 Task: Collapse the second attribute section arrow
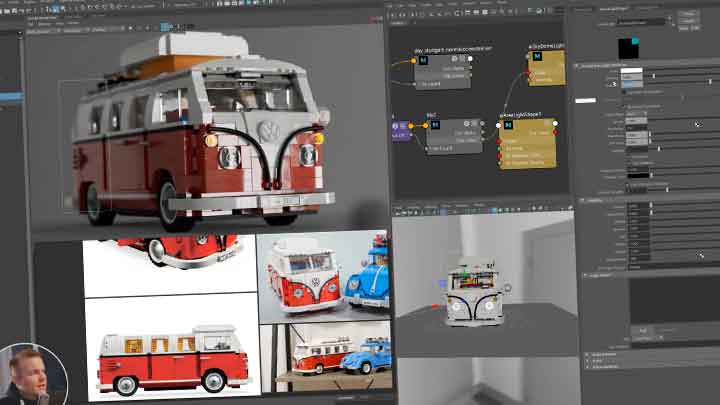tap(582, 200)
